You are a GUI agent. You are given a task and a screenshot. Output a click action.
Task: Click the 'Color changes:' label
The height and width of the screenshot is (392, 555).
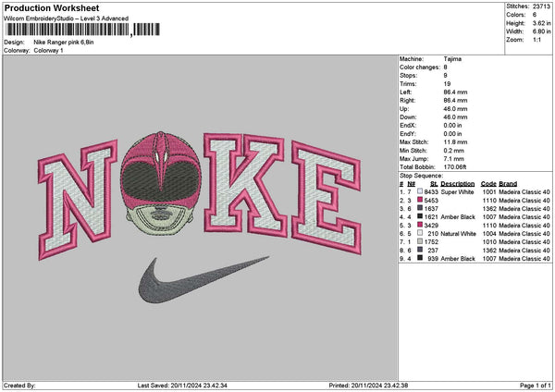pos(420,67)
